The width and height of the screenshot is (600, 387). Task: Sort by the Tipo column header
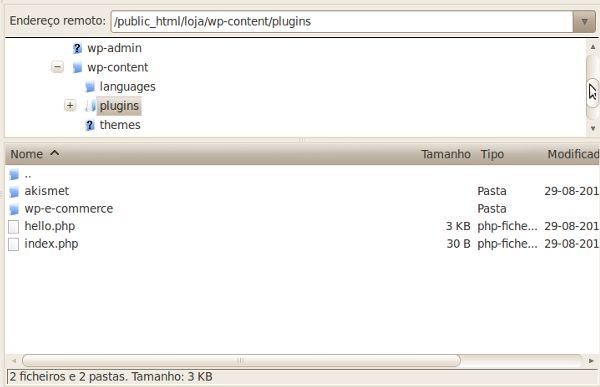click(x=492, y=154)
